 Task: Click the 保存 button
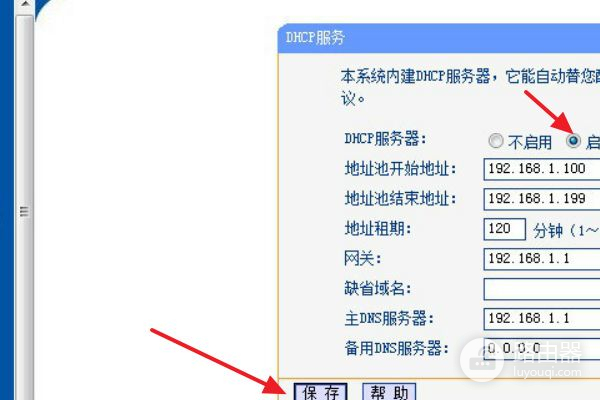[x=321, y=392]
